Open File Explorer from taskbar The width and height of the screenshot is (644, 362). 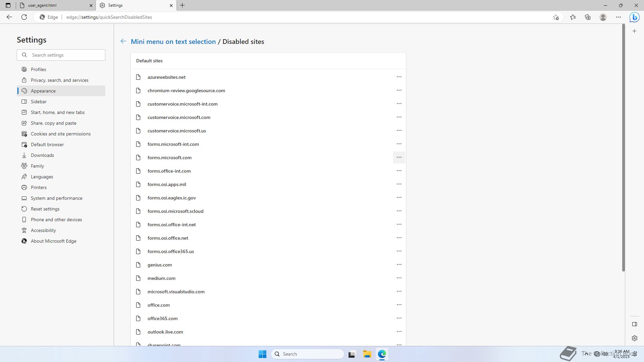(x=367, y=354)
